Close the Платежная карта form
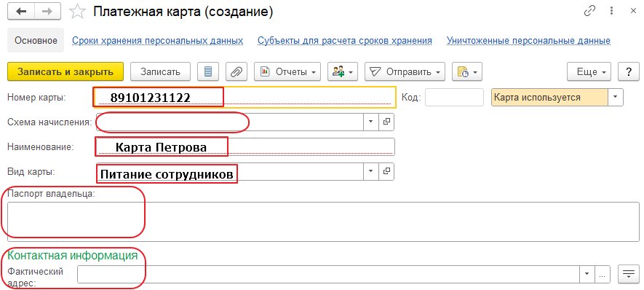This screenshot has width=644, height=290. point(633,11)
